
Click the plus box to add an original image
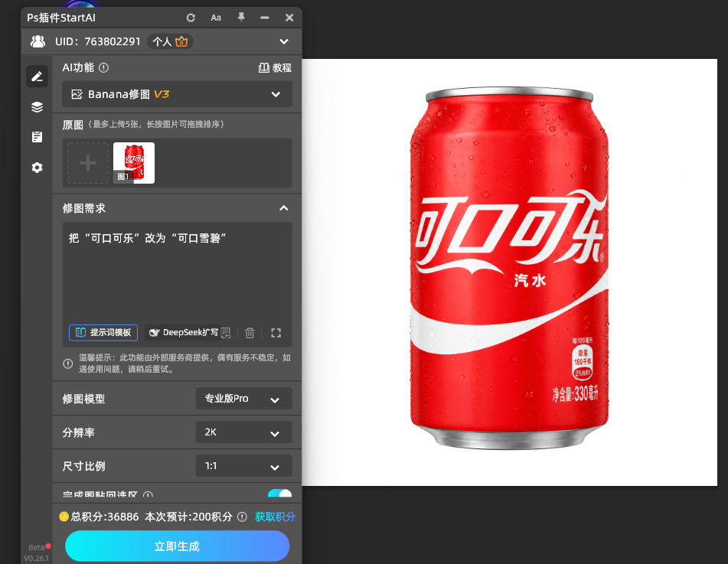click(x=88, y=163)
